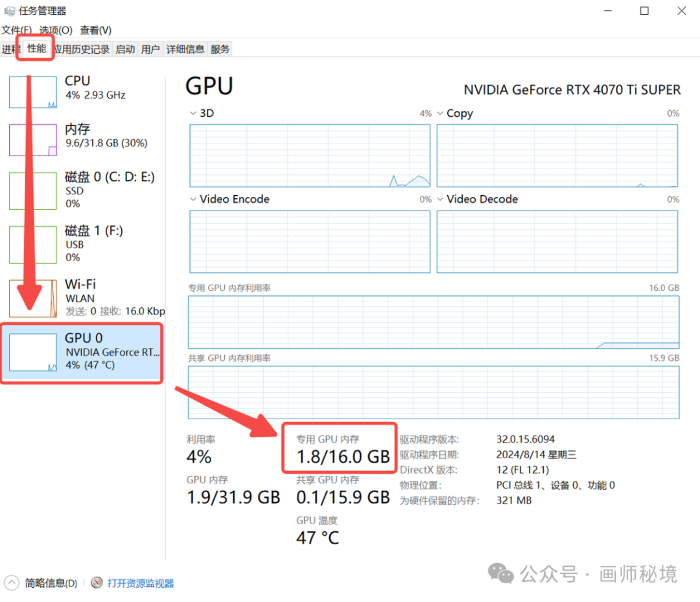Select the 磁盘 1 (F:) USB graph thumbnail
The width and height of the screenshot is (700, 602).
(x=33, y=244)
